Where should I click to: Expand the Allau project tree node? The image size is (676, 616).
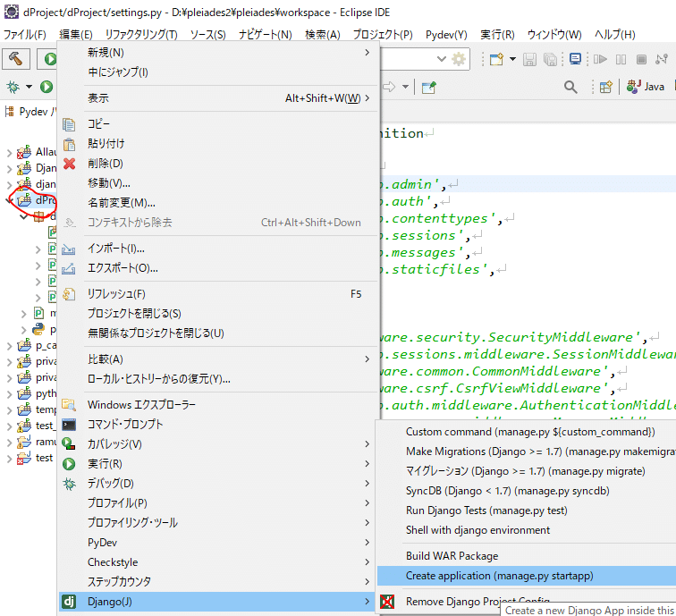(x=9, y=152)
